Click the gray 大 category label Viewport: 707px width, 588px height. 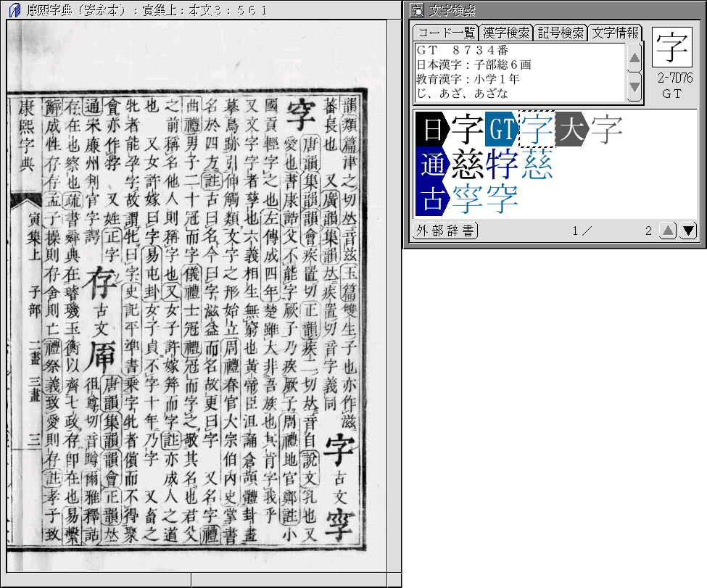click(x=572, y=130)
